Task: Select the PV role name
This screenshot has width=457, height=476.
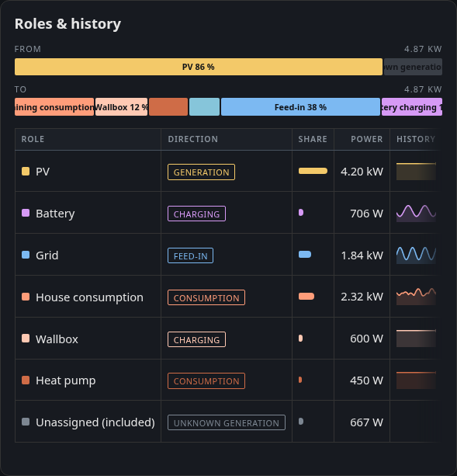Action: pyautogui.click(x=43, y=172)
